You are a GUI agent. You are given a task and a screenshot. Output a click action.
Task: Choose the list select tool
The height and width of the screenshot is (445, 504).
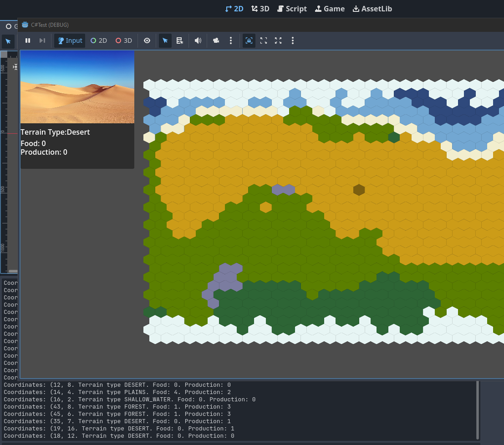180,40
